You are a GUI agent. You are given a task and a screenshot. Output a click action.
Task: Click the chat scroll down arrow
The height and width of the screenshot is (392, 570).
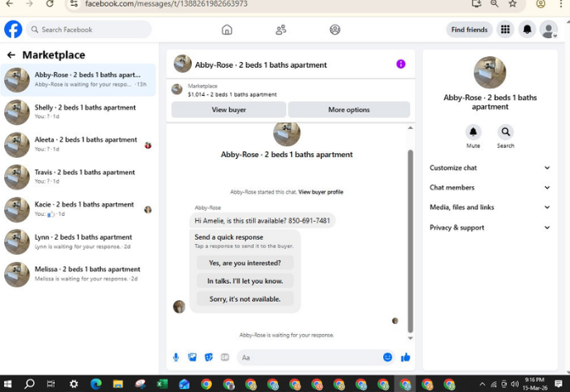click(410, 338)
